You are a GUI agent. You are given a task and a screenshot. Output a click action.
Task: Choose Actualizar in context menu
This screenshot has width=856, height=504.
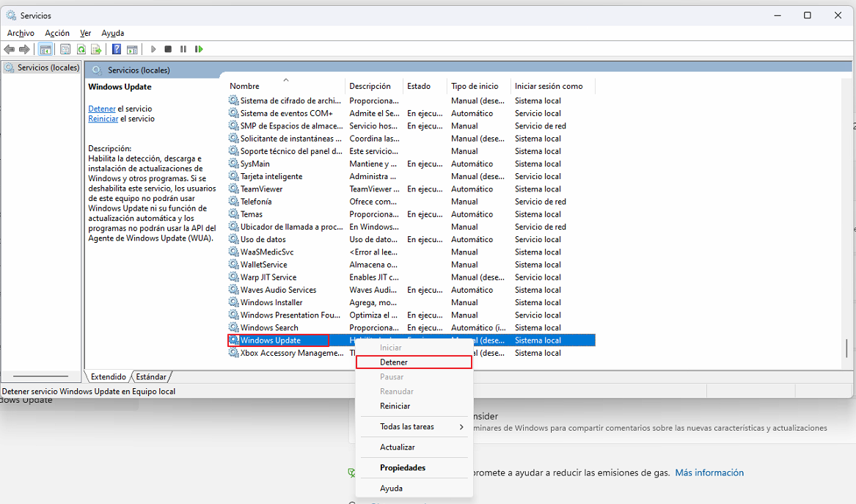click(x=414, y=447)
